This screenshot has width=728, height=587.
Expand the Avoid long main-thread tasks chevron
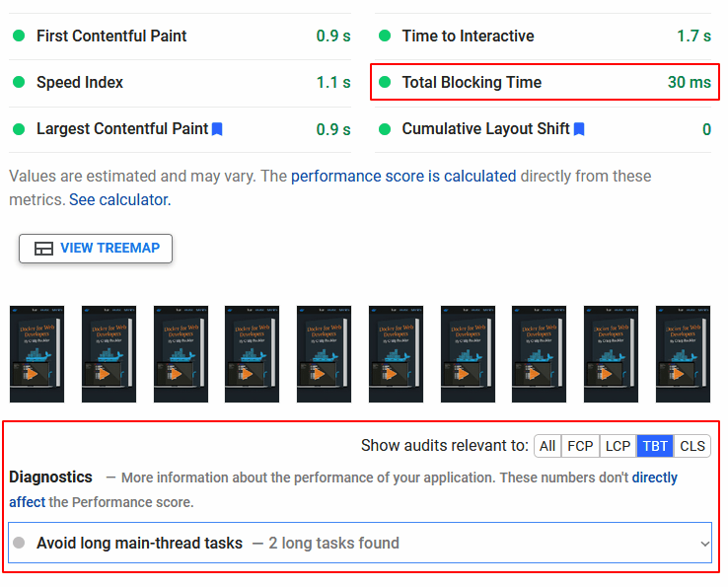[704, 544]
